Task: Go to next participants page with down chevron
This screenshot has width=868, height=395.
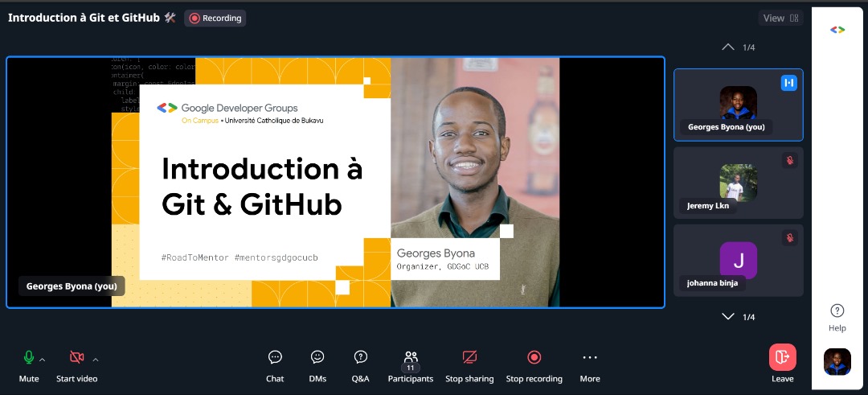Action: 728,316
